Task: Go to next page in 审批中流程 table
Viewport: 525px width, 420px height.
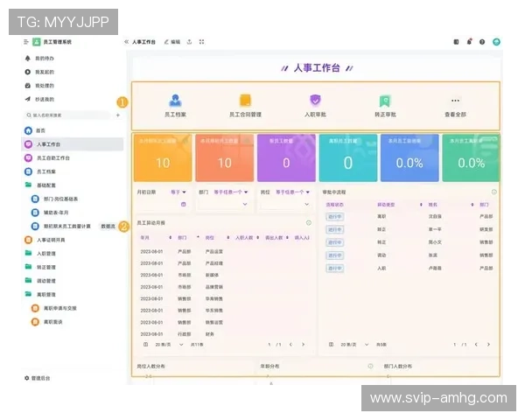Action: coord(488,344)
